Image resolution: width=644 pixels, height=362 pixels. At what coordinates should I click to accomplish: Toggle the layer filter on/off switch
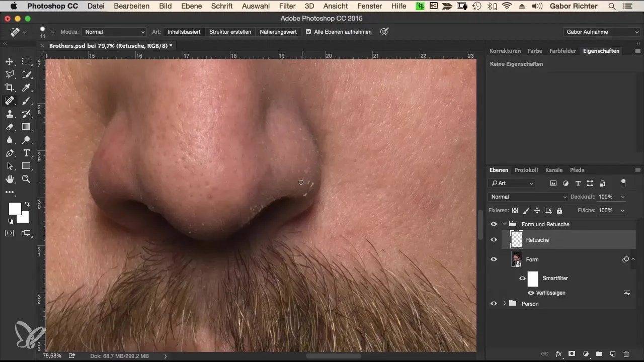pos(623,182)
